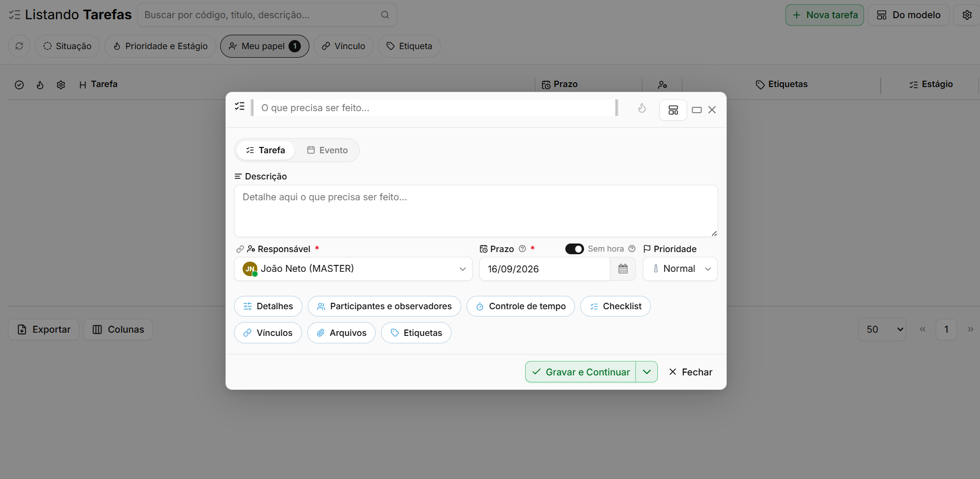Click the Fechar button

point(690,372)
